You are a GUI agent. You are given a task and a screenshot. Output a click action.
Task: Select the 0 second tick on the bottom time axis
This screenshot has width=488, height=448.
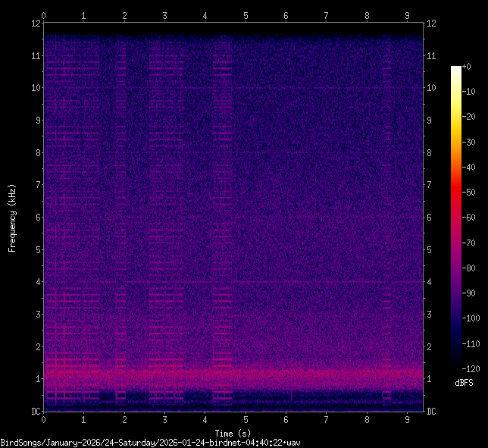click(44, 419)
